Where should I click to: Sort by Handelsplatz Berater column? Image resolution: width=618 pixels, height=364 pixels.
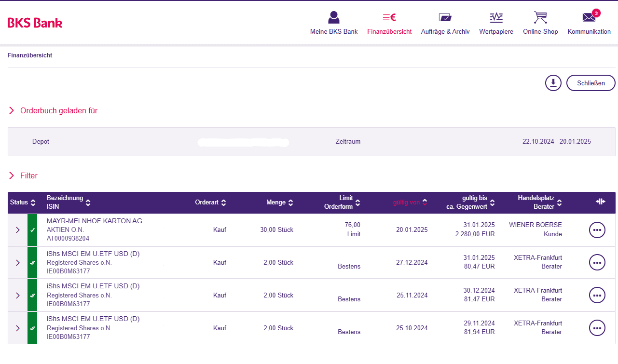tap(540, 202)
